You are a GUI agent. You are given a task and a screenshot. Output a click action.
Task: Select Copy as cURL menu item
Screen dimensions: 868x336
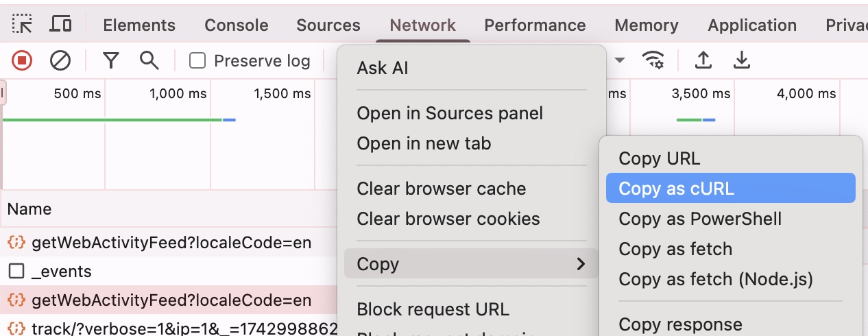tap(730, 189)
